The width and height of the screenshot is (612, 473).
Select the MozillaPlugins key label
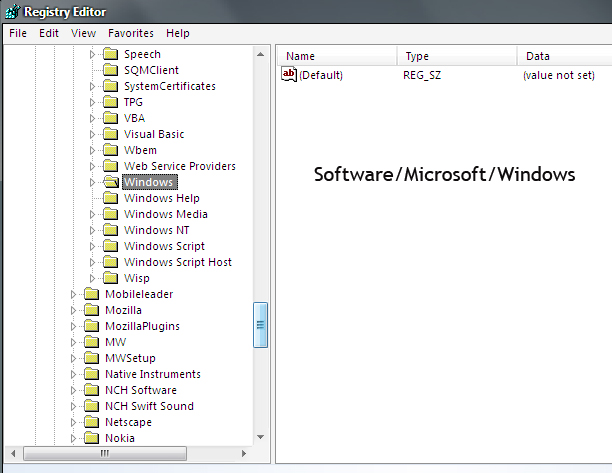point(142,326)
